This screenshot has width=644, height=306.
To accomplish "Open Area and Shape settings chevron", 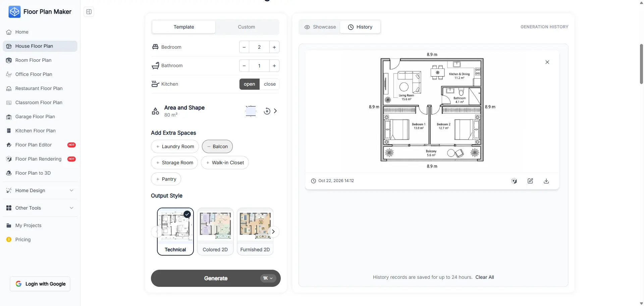I will pyautogui.click(x=275, y=111).
